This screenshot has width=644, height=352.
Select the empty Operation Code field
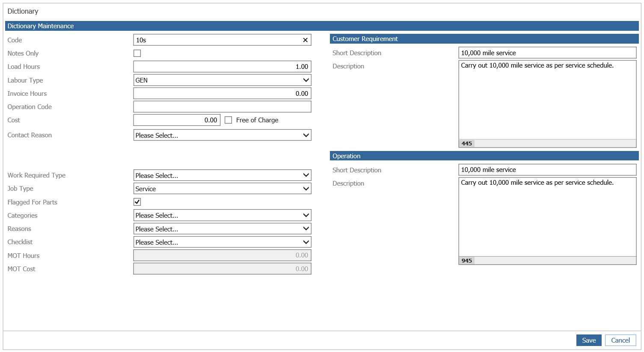point(222,106)
